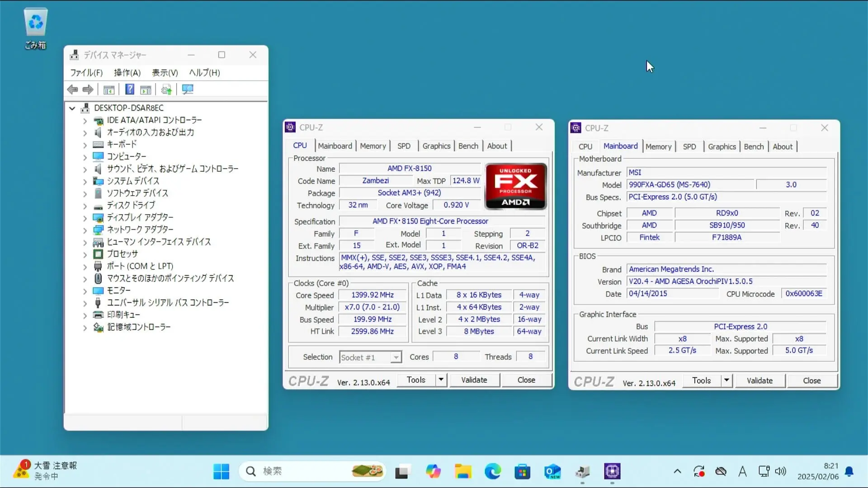Click Validate button in right CPU-Z window

click(759, 380)
